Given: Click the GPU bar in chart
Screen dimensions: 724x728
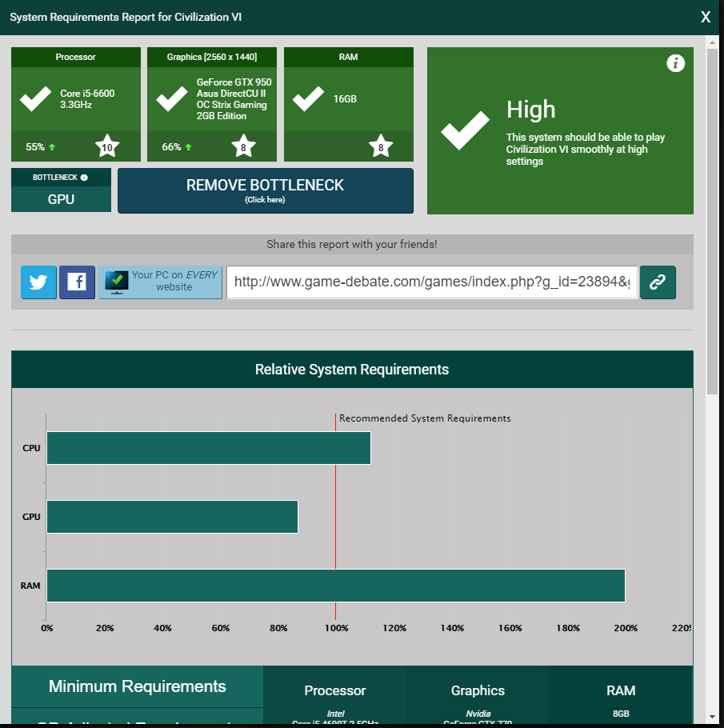Looking at the screenshot, I should point(172,516).
